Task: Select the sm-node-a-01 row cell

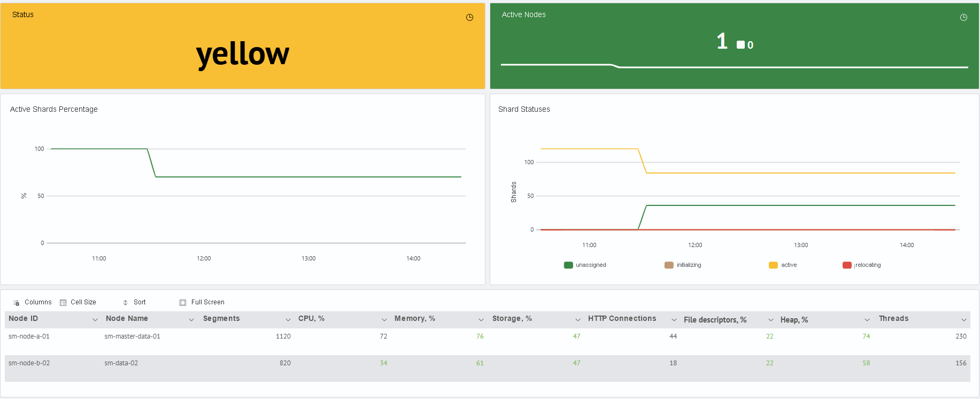Action: click(29, 336)
